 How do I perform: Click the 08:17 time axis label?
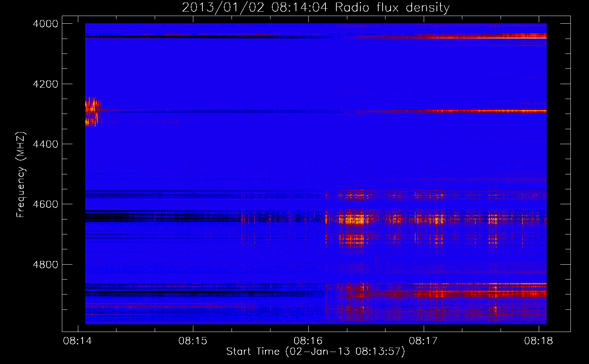pyautogui.click(x=423, y=341)
